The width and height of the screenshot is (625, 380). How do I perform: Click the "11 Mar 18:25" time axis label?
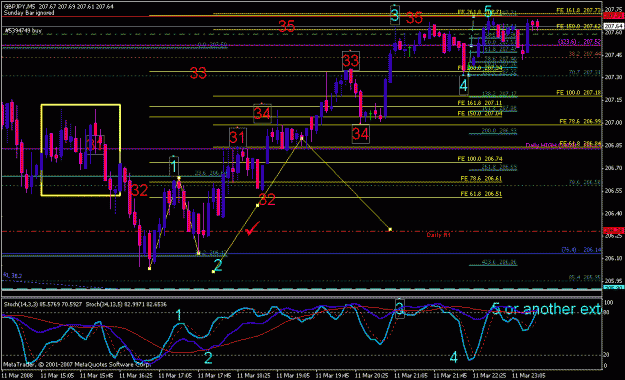click(254, 376)
